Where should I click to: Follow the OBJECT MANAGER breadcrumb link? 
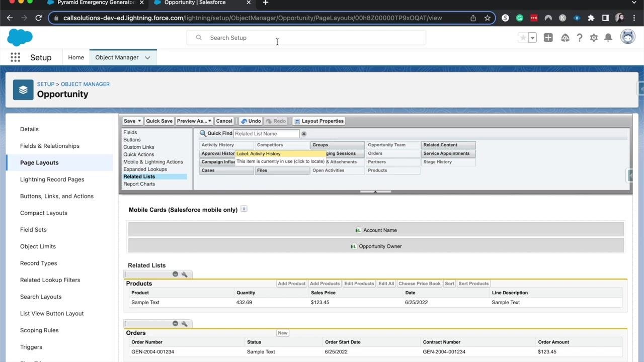click(85, 84)
